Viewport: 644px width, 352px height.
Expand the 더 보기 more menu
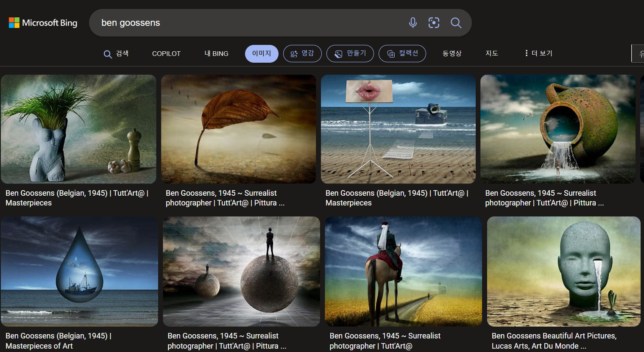[x=538, y=53]
